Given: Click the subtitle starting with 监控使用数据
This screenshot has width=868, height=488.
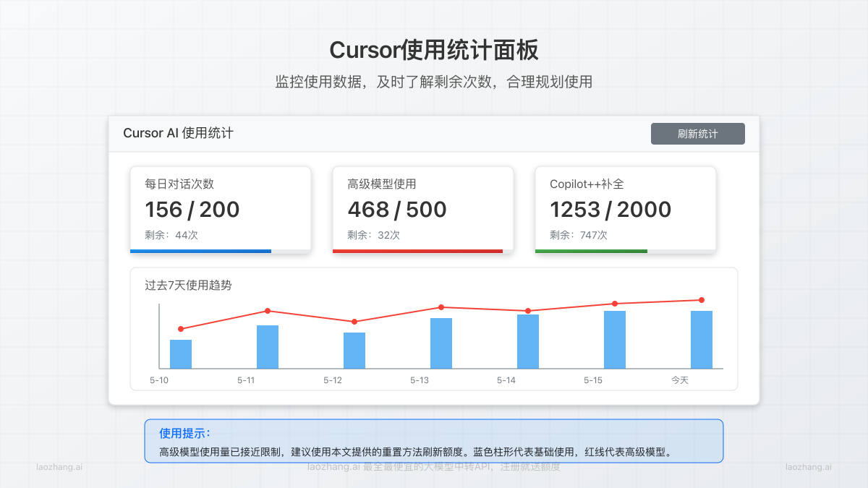Looking at the screenshot, I should click(434, 82).
